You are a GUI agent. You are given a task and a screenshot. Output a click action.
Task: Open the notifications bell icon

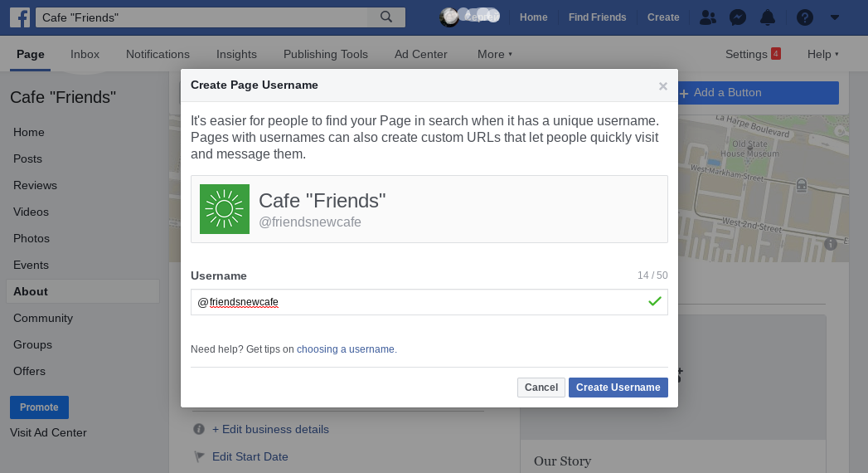(768, 17)
